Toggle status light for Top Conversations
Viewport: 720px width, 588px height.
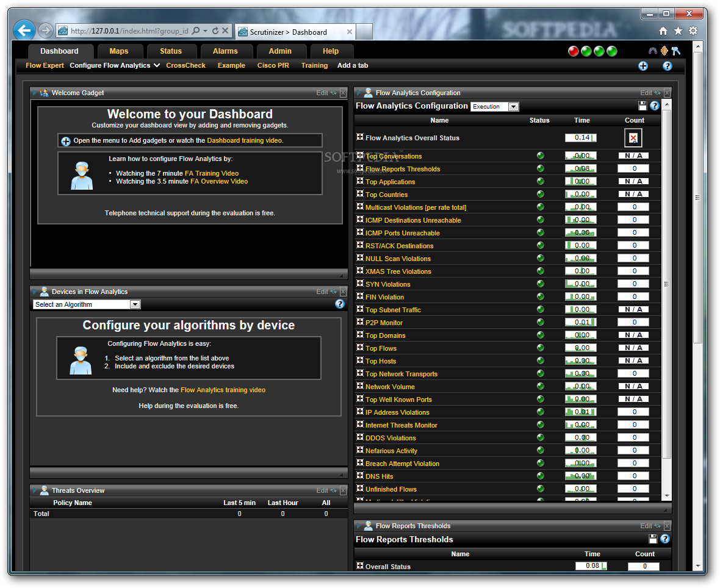541,156
